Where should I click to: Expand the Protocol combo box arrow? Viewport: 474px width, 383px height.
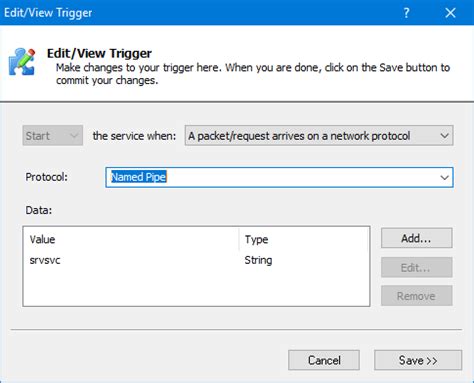pos(444,177)
